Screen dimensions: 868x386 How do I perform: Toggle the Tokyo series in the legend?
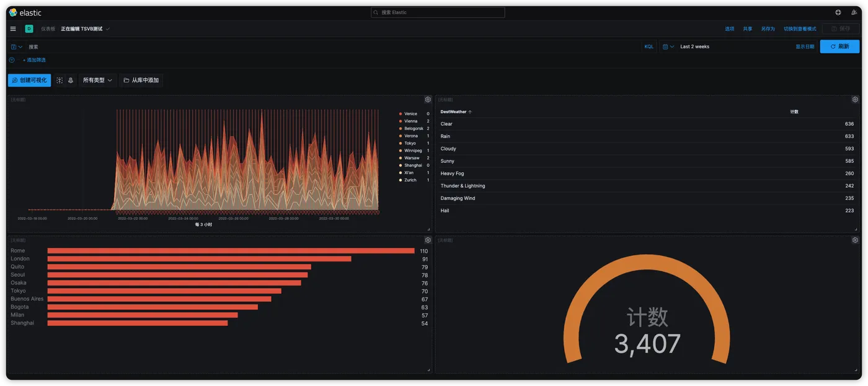point(410,143)
